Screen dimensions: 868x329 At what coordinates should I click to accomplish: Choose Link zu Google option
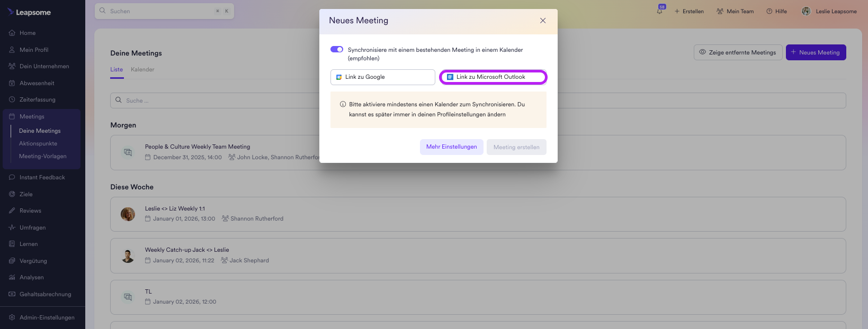click(382, 77)
